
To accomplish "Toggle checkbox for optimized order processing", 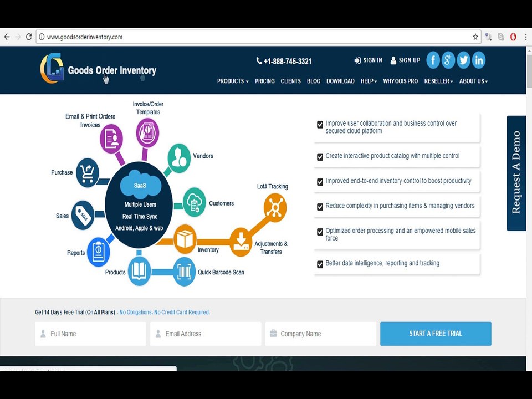I will click(x=320, y=232).
